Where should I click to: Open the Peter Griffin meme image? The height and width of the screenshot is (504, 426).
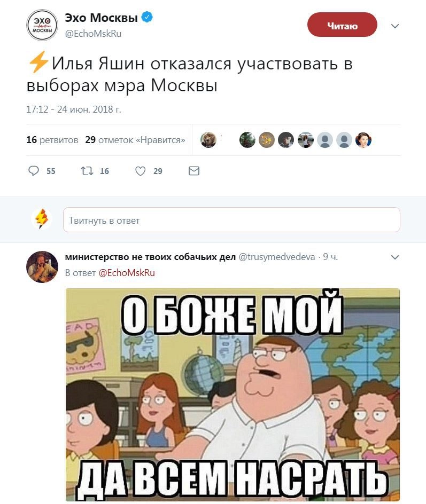click(x=233, y=395)
